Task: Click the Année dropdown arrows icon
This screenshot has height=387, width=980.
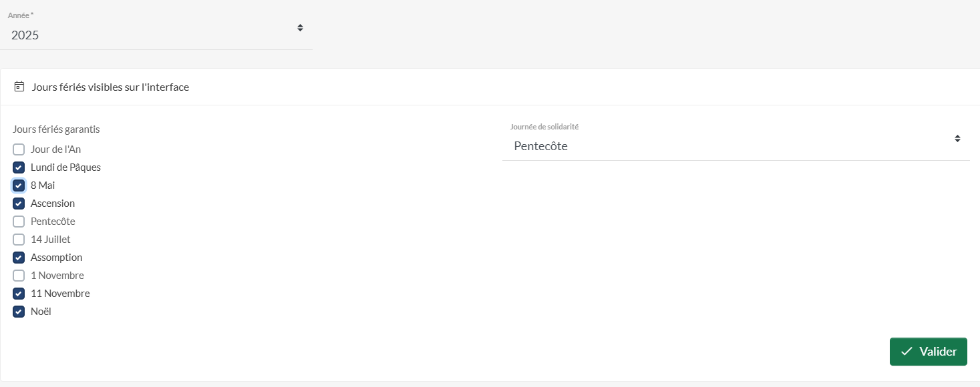Action: tap(300, 28)
